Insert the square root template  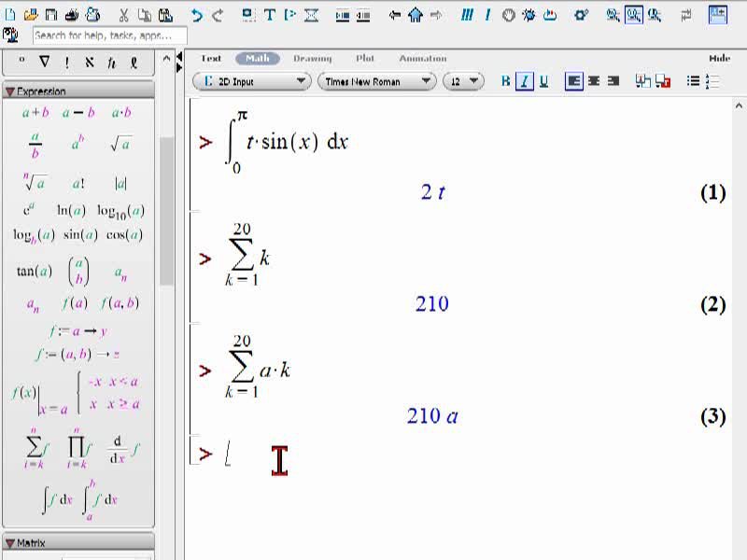(121, 144)
